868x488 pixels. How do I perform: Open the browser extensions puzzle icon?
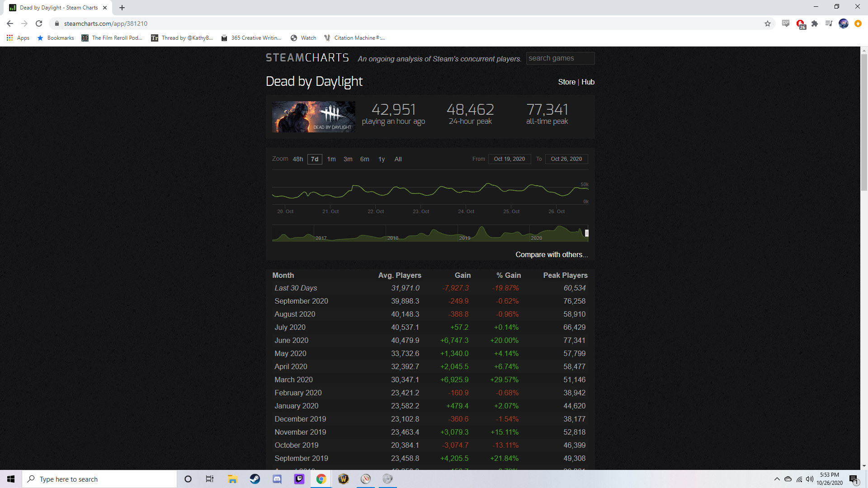(815, 23)
